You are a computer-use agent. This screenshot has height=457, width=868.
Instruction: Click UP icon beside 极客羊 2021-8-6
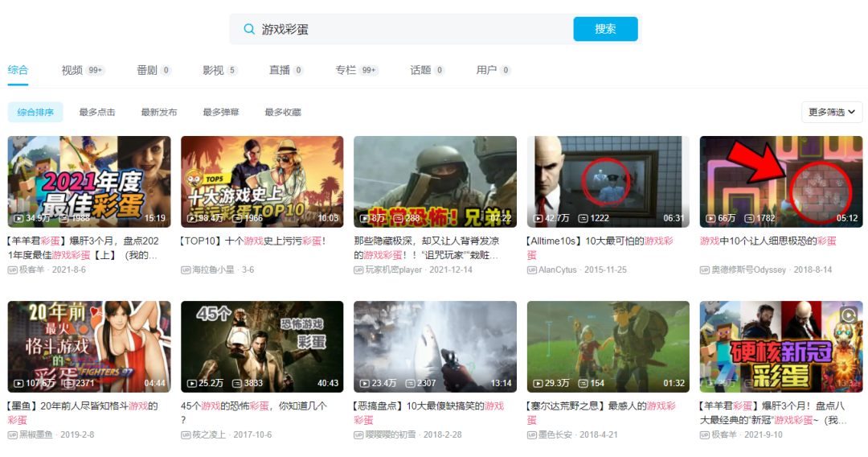click(x=12, y=270)
